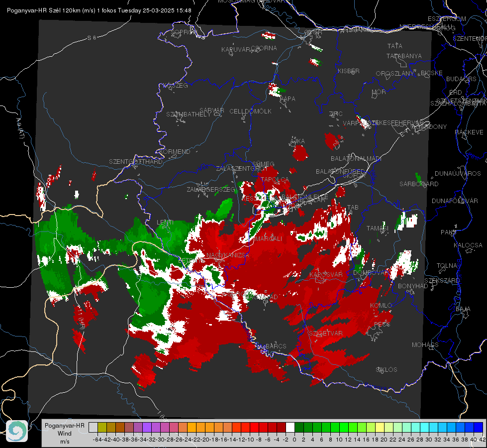Pick the deep blue swatch between 40 and 42
Viewport: 487px width, 448px height.
point(478,427)
